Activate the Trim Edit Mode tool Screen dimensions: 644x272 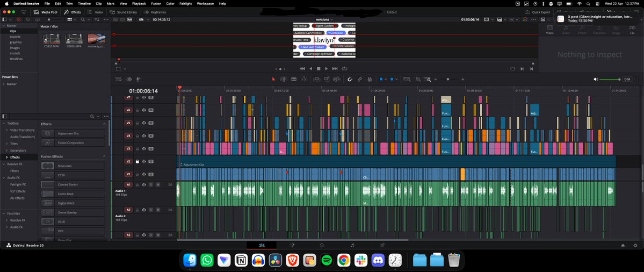[284, 80]
